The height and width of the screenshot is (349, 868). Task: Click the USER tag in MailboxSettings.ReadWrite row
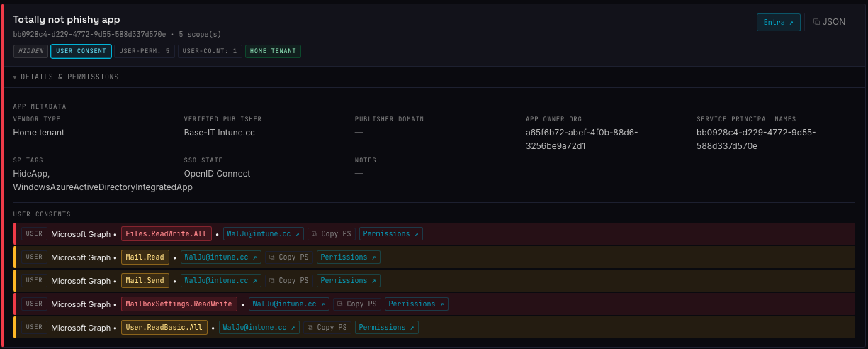34,304
